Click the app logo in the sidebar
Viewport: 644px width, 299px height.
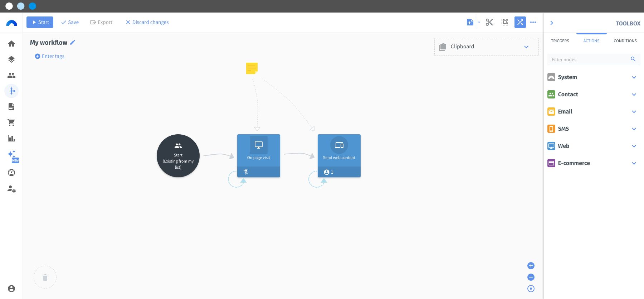[11, 23]
